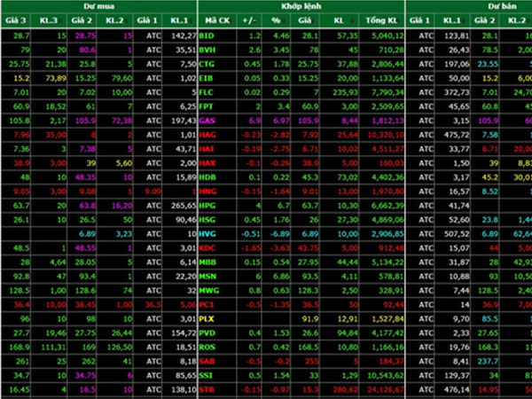The image size is (532, 399).
Task: Click STB sell volume 476,14
Action: pyautogui.click(x=457, y=390)
